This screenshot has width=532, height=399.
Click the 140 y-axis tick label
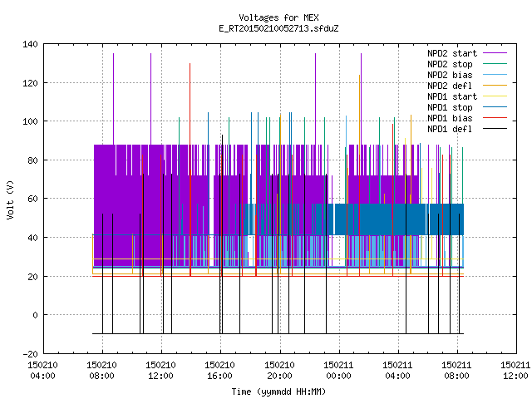[x=30, y=44]
